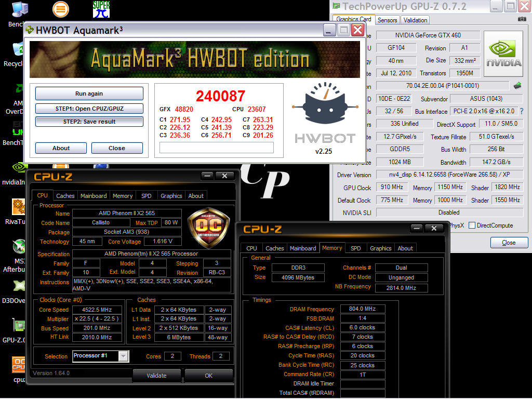Click the Close button in GPU-Z
The image size is (532, 399).
(x=509, y=243)
